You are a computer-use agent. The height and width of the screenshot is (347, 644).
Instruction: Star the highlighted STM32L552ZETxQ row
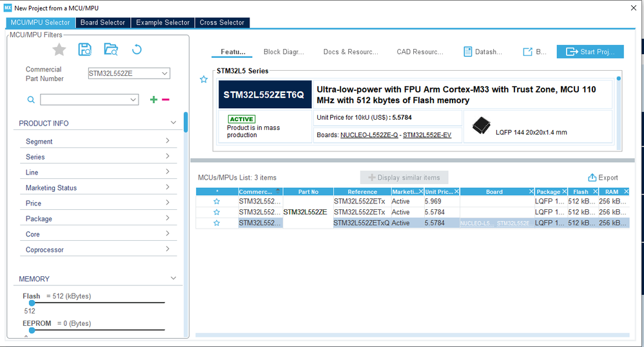[217, 223]
